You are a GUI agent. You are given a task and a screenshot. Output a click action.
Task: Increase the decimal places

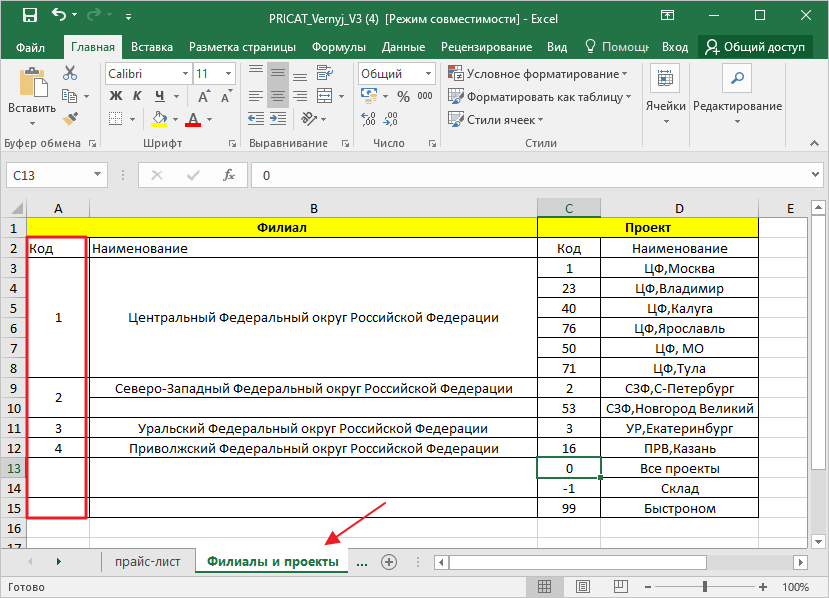click(x=369, y=118)
